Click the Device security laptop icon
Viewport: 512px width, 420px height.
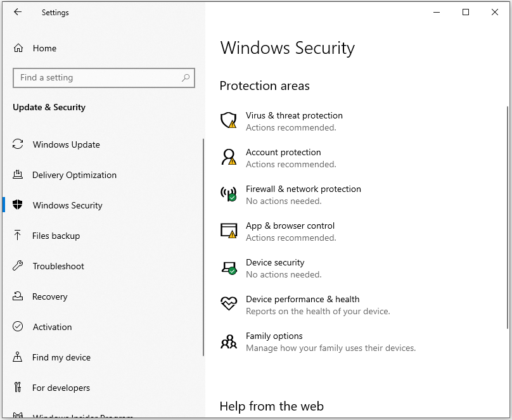[x=228, y=267]
